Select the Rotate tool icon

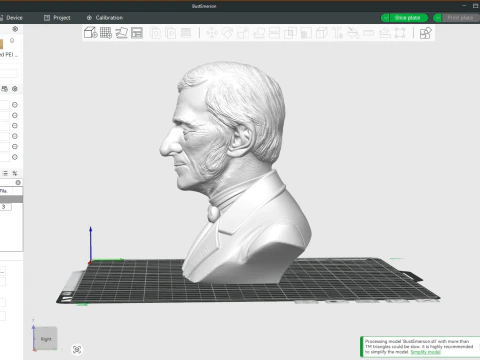(228, 33)
